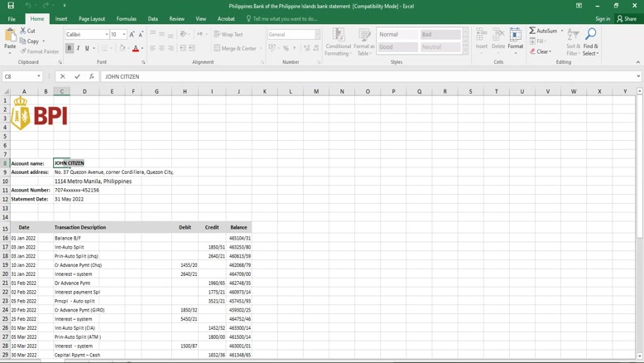The height and width of the screenshot is (363, 644).
Task: Toggle Bold formatting
Action: (x=70, y=48)
